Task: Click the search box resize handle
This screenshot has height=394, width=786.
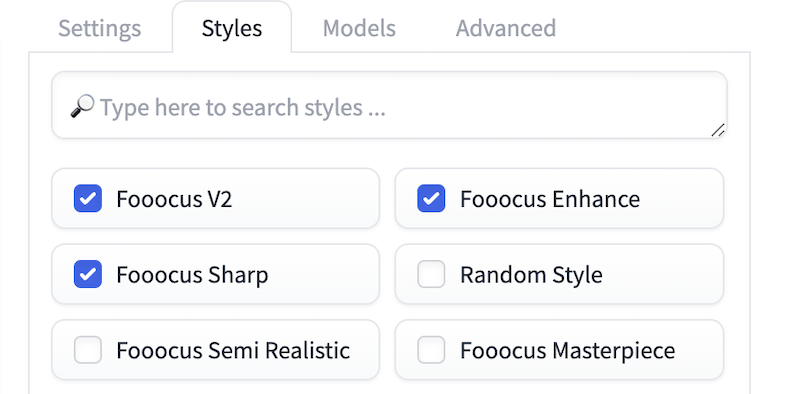Action: pos(718,130)
